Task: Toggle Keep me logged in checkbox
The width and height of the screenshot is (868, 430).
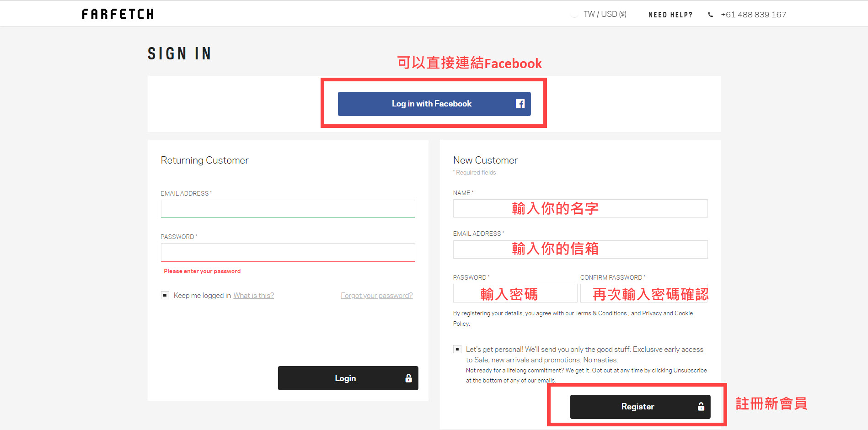Action: click(165, 295)
